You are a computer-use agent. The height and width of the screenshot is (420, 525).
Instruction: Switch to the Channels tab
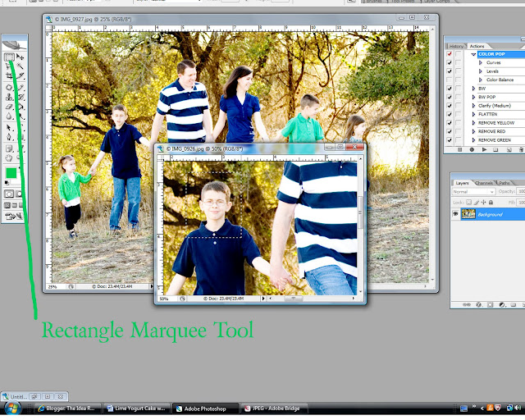[x=484, y=183]
